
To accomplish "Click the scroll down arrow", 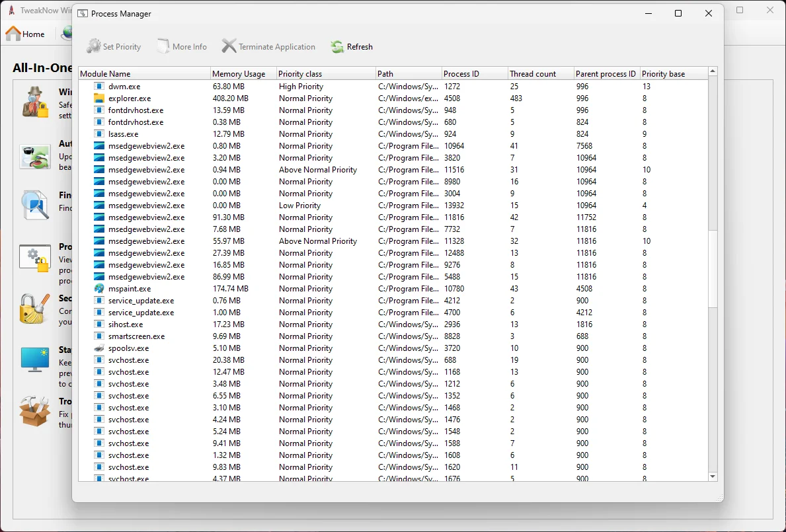I will 713,476.
